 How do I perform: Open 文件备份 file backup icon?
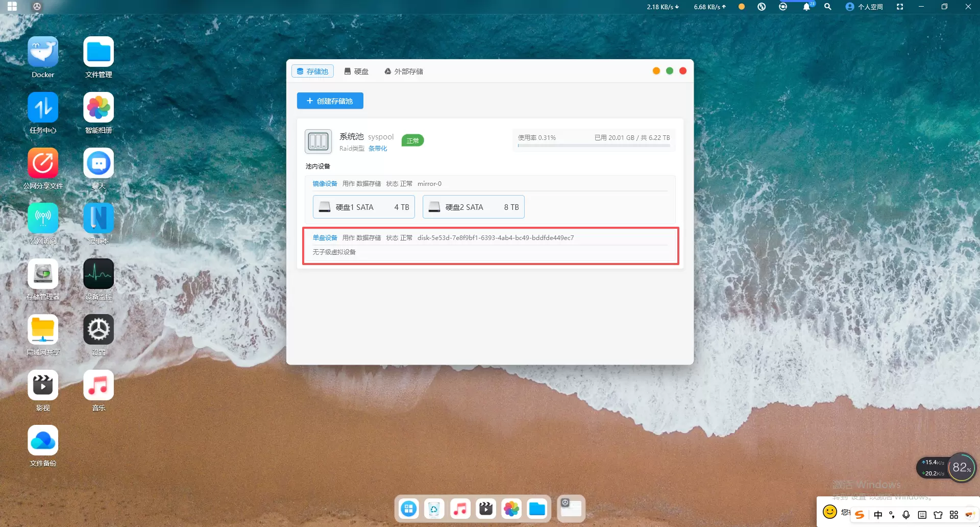coord(43,441)
